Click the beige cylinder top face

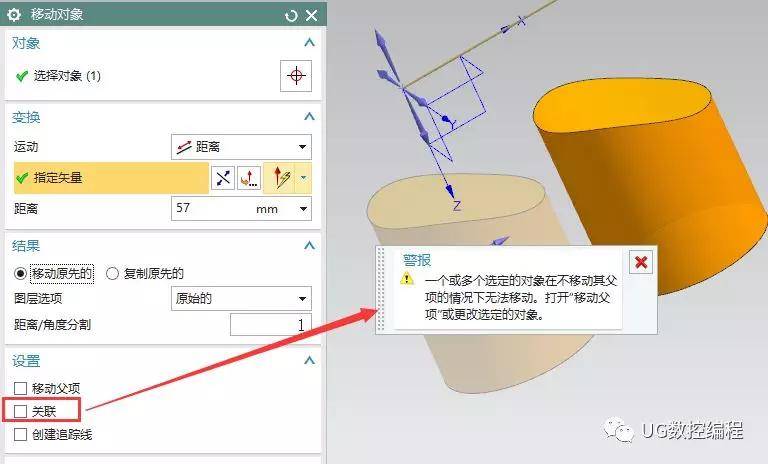click(456, 200)
